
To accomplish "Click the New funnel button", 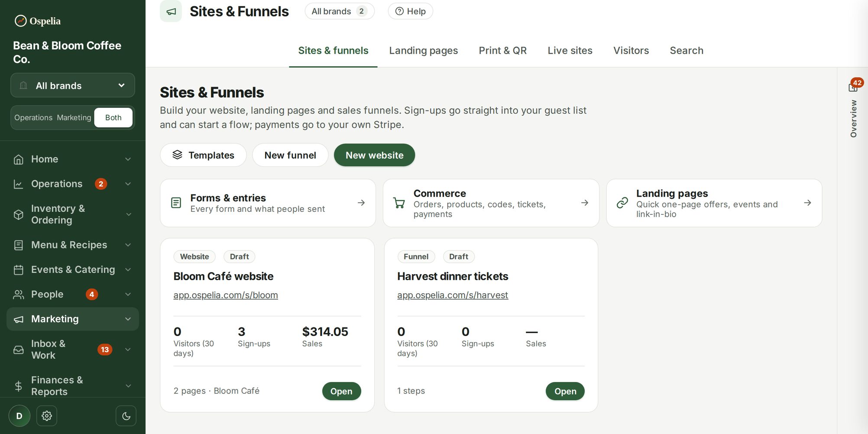I will pos(290,155).
